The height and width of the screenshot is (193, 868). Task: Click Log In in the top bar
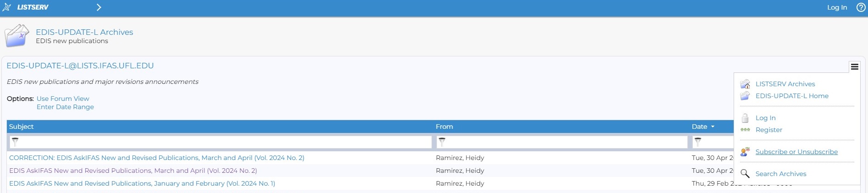pyautogui.click(x=837, y=7)
